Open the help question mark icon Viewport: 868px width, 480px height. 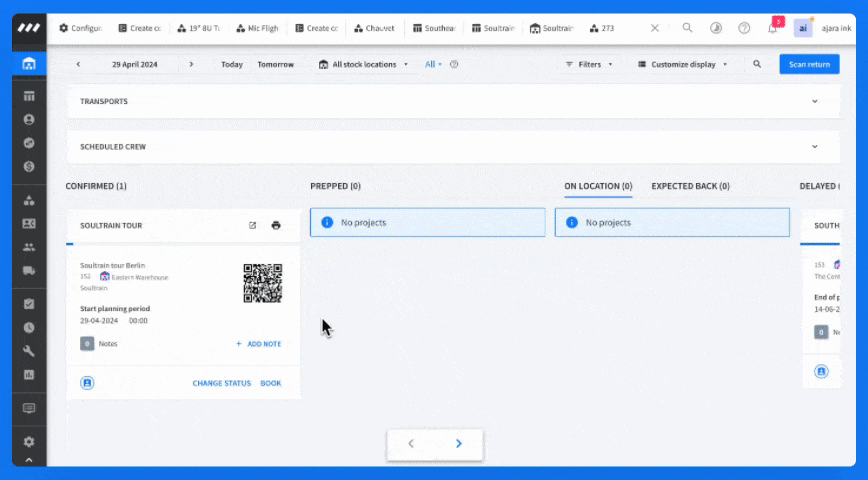[744, 28]
